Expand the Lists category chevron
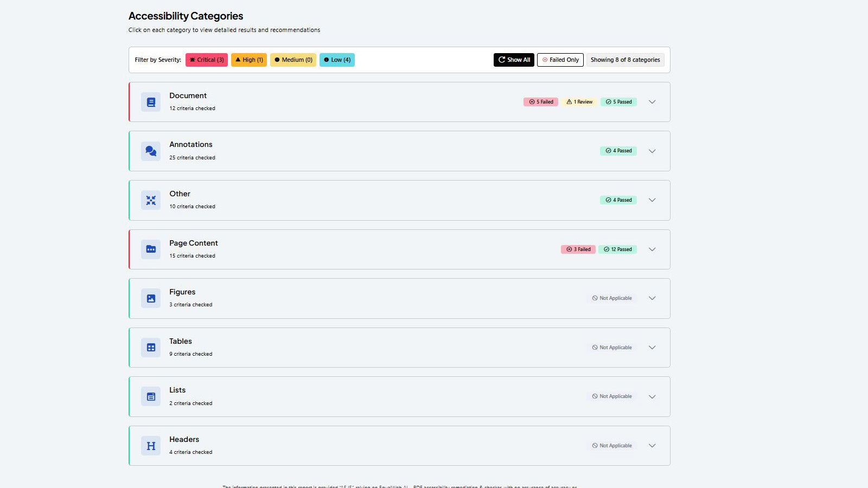Viewport: 868px width, 488px height. click(x=652, y=397)
